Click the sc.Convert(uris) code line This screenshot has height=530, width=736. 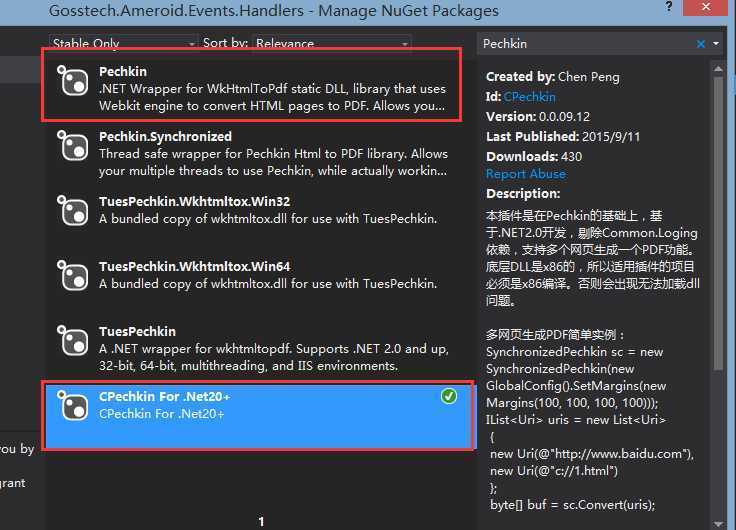click(573, 505)
